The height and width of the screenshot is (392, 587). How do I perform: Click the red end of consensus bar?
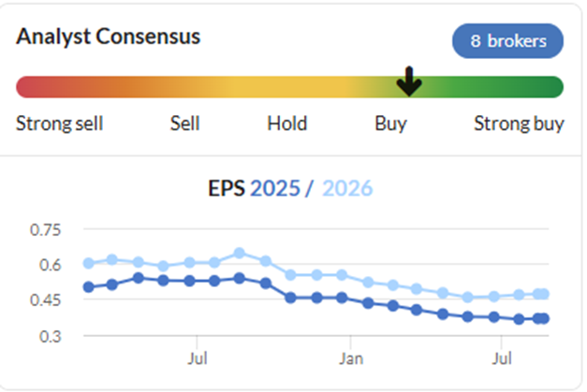(x=28, y=87)
